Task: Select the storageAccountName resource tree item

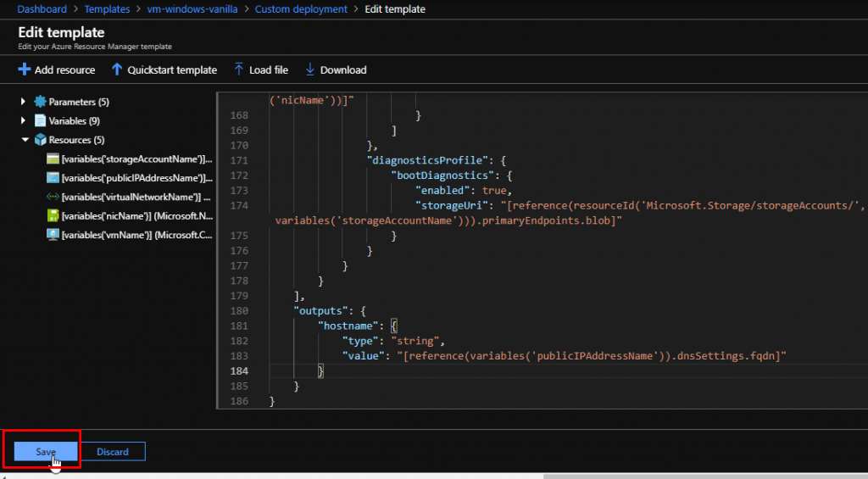Action: [136, 159]
